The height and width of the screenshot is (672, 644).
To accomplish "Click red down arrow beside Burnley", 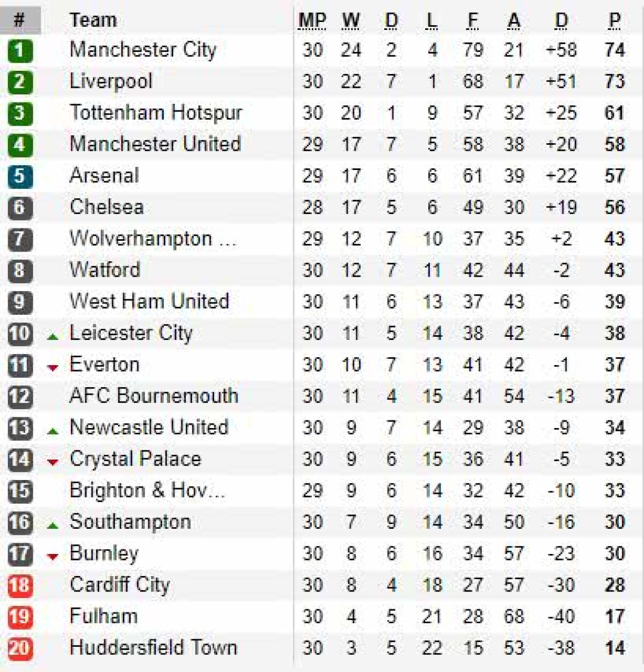I will (53, 557).
